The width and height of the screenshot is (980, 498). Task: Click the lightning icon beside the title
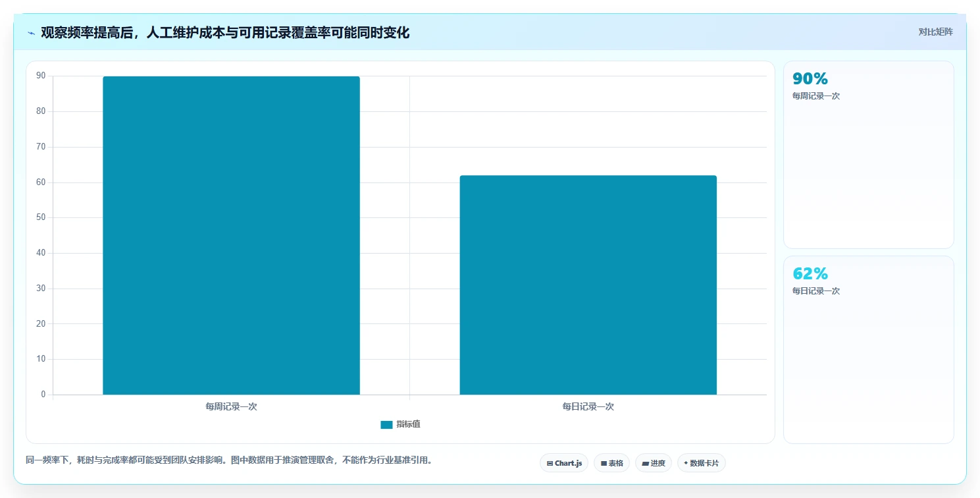click(x=31, y=33)
